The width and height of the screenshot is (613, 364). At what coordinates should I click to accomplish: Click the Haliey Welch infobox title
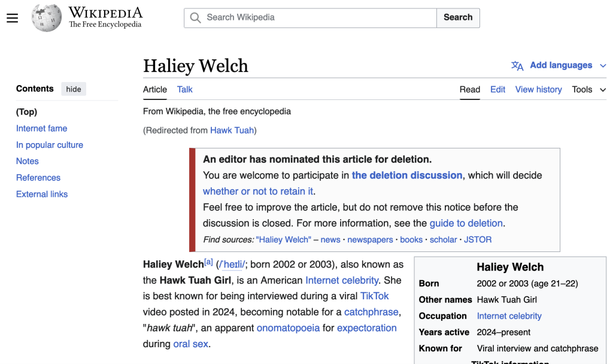[510, 267]
